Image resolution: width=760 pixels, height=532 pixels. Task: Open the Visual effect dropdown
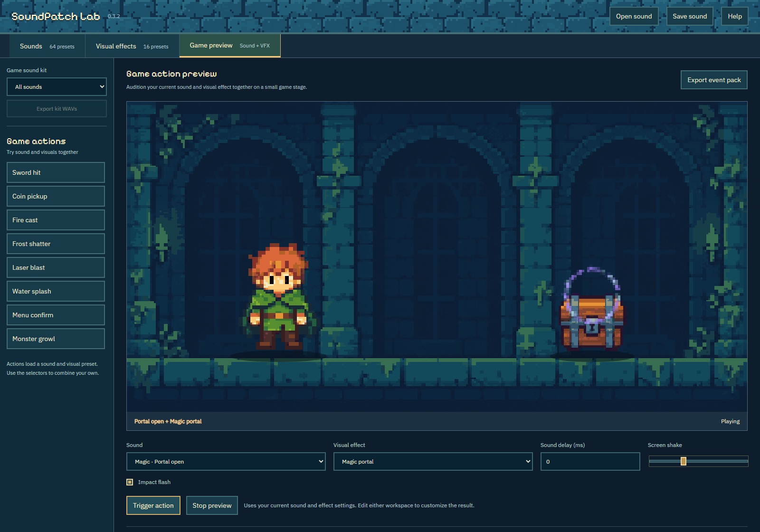tap(433, 462)
